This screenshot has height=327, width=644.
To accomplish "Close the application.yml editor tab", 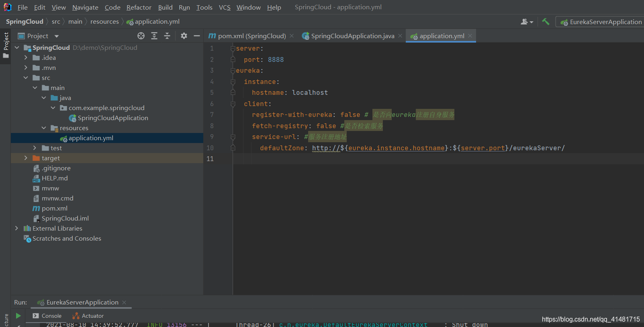I will click(x=470, y=36).
